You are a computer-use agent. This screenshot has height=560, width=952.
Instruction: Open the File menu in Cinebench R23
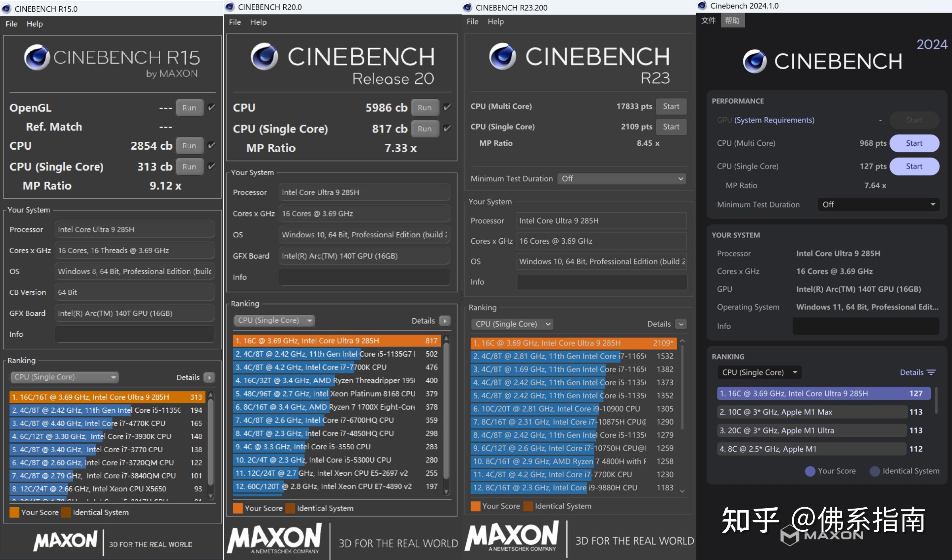point(473,21)
